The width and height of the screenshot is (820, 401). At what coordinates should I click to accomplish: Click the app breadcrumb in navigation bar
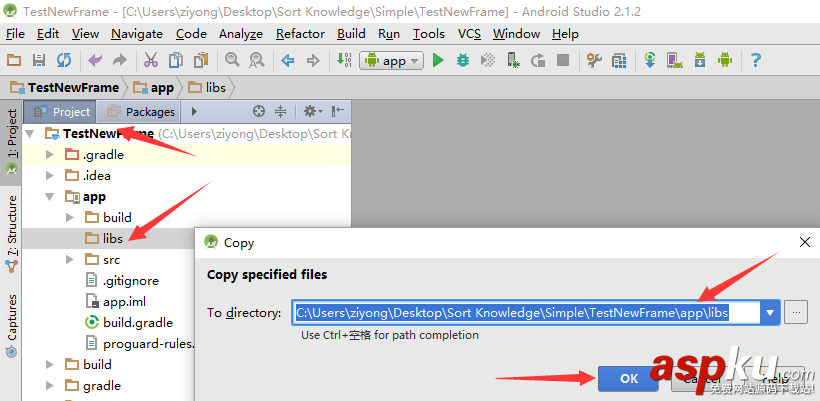(154, 87)
